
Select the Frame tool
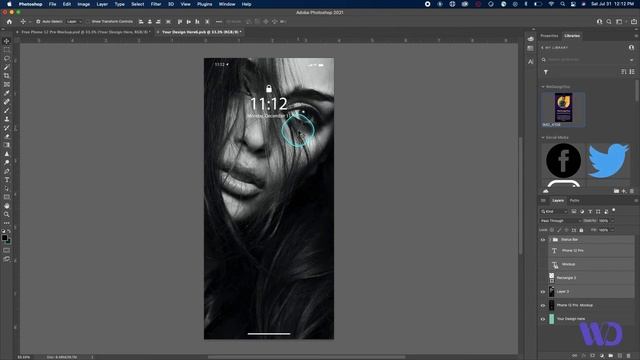click(x=7, y=84)
